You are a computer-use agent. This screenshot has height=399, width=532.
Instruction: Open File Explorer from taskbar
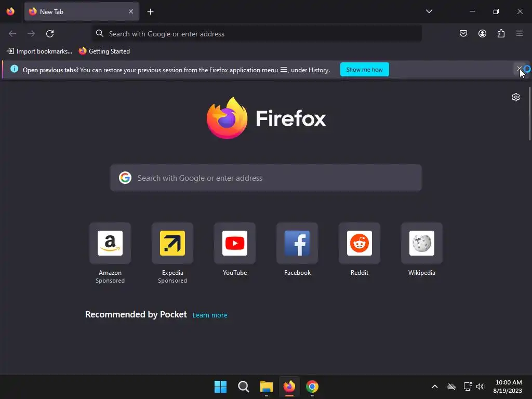[267, 387]
